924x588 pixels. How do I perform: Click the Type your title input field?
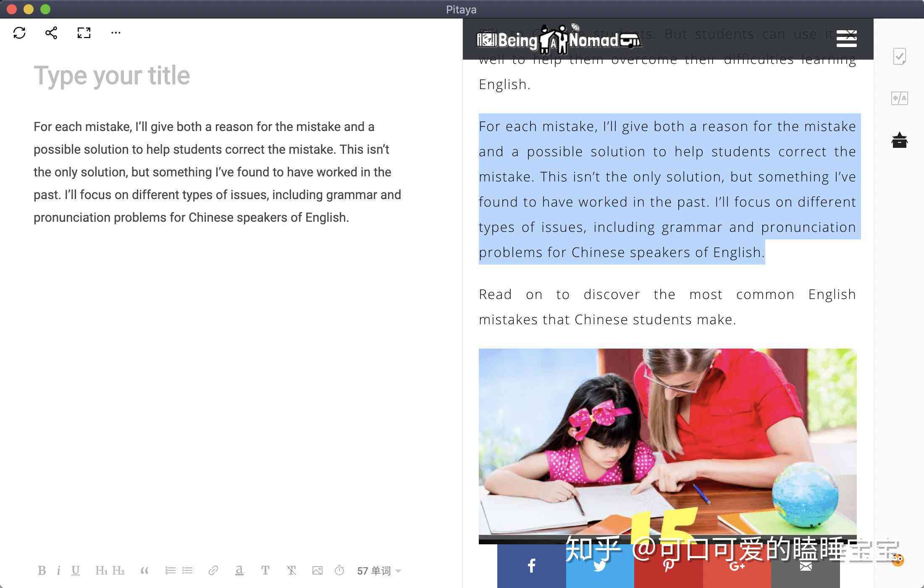[x=111, y=75]
